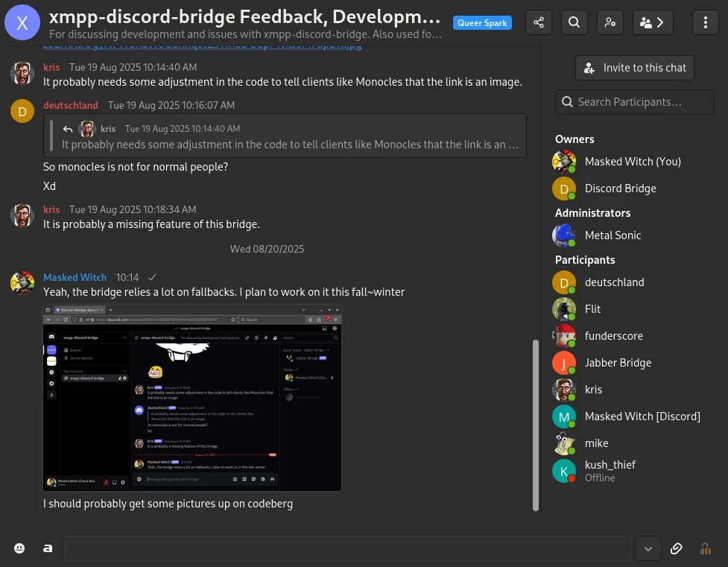Image resolution: width=728 pixels, height=567 pixels.
Task: Click the chat's round 'X' avatar
Action: (22, 22)
